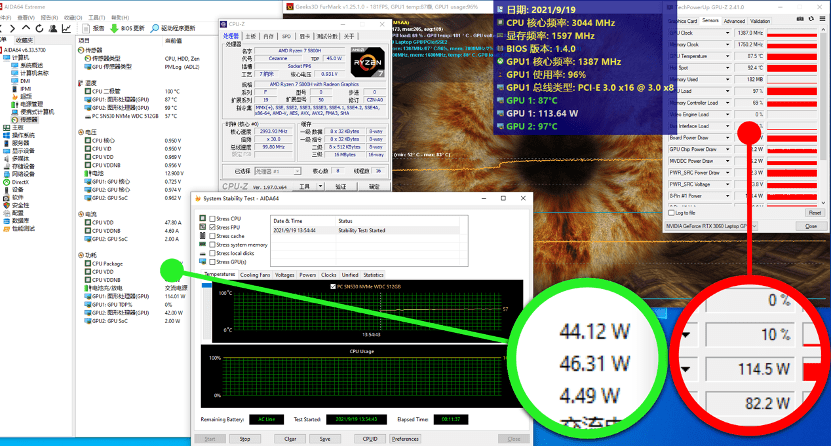Switch to Cooling Fans tab
The width and height of the screenshot is (832, 446).
(255, 275)
